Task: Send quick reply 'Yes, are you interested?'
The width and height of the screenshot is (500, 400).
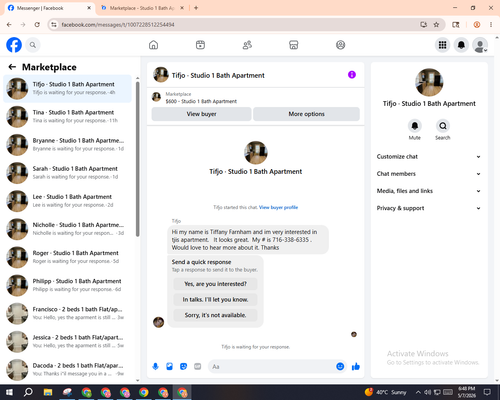Action: coord(215,284)
